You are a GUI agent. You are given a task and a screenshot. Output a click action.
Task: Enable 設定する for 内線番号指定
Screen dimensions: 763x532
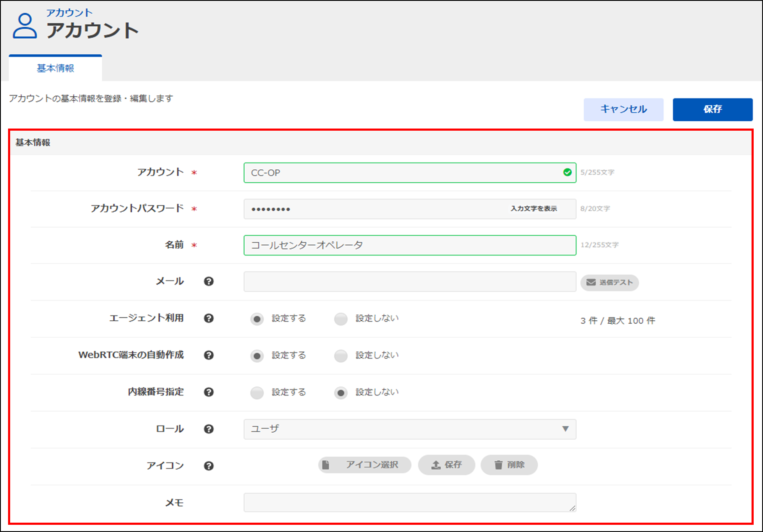(257, 393)
